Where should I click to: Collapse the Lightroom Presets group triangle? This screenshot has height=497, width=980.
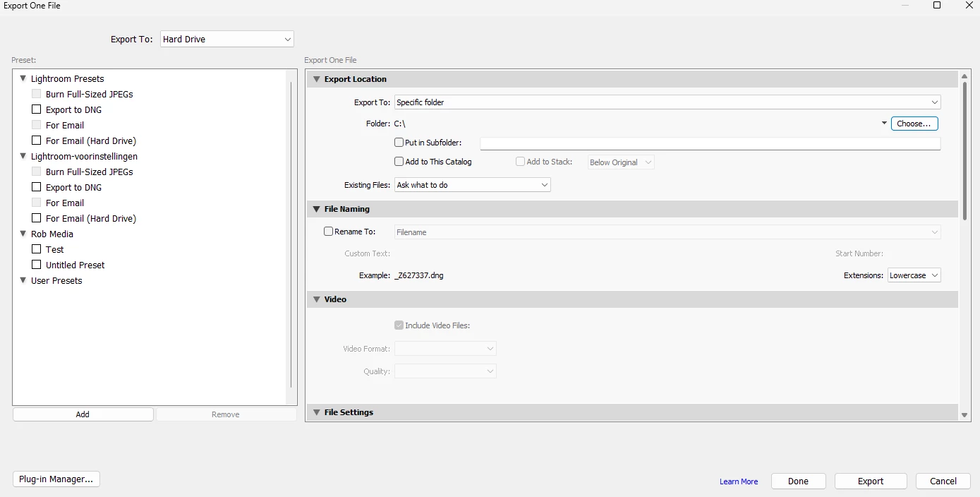23,78
